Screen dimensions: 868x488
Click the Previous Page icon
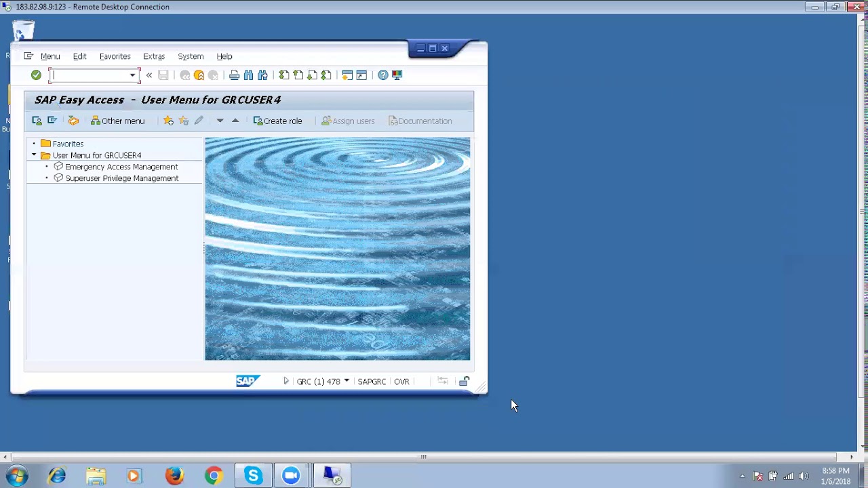[298, 75]
